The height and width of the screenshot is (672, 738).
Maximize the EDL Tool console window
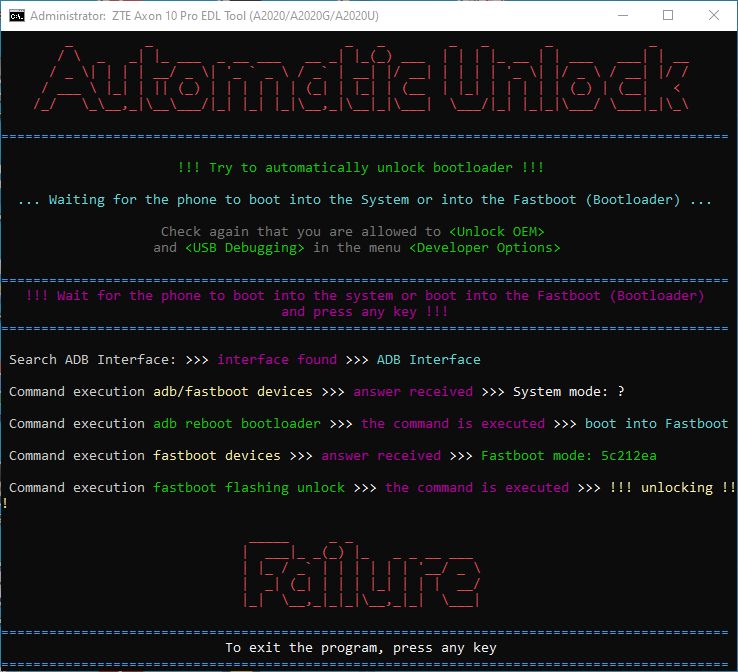pos(667,16)
